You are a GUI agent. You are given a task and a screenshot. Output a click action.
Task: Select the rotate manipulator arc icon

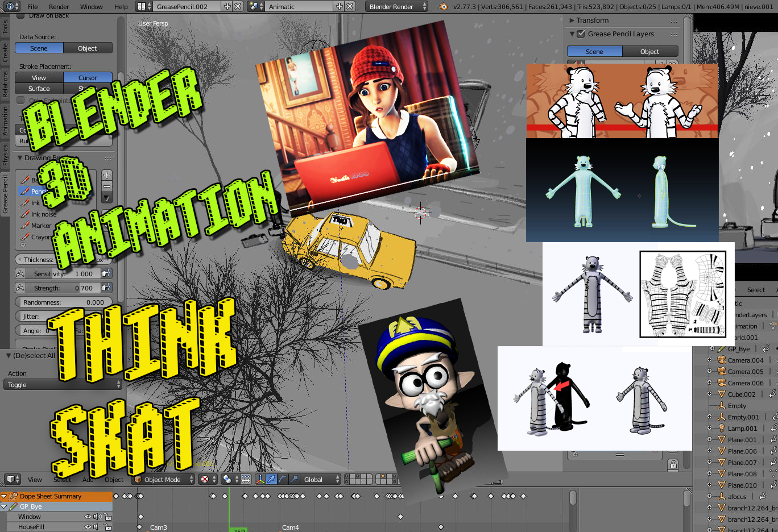point(283,479)
